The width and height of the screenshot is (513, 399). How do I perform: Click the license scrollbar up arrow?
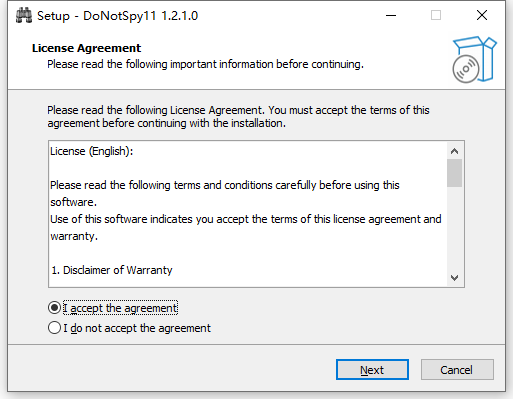click(x=454, y=151)
